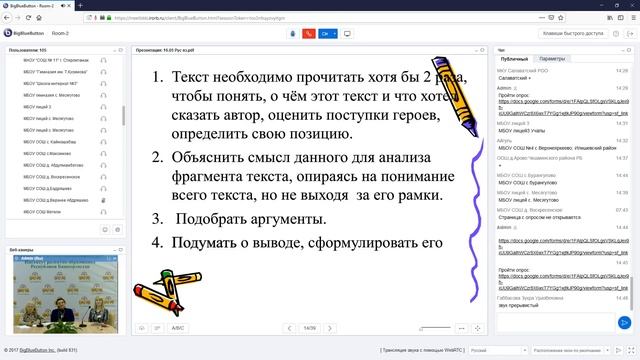Open the language dropdown 'Русский'
The image size is (640, 360).
(498, 350)
